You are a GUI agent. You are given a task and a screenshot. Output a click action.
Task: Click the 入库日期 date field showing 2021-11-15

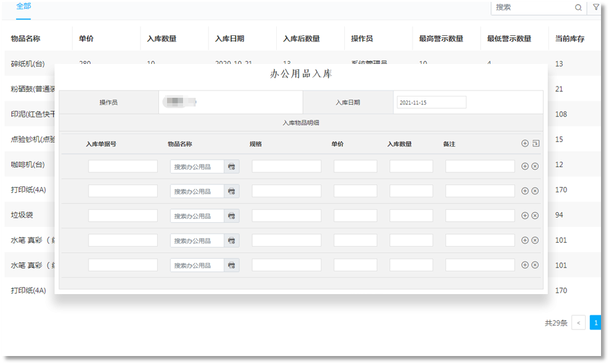tap(431, 102)
